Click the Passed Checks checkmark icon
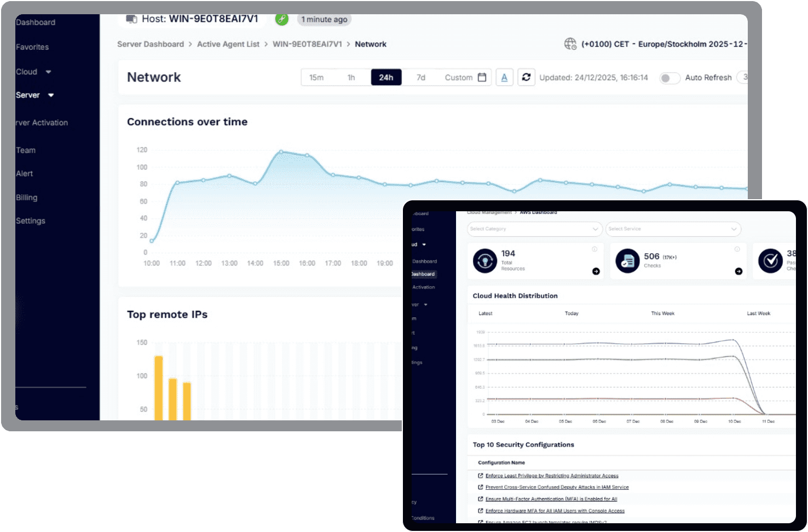Image resolution: width=808 pixels, height=532 pixels. pyautogui.click(x=771, y=261)
